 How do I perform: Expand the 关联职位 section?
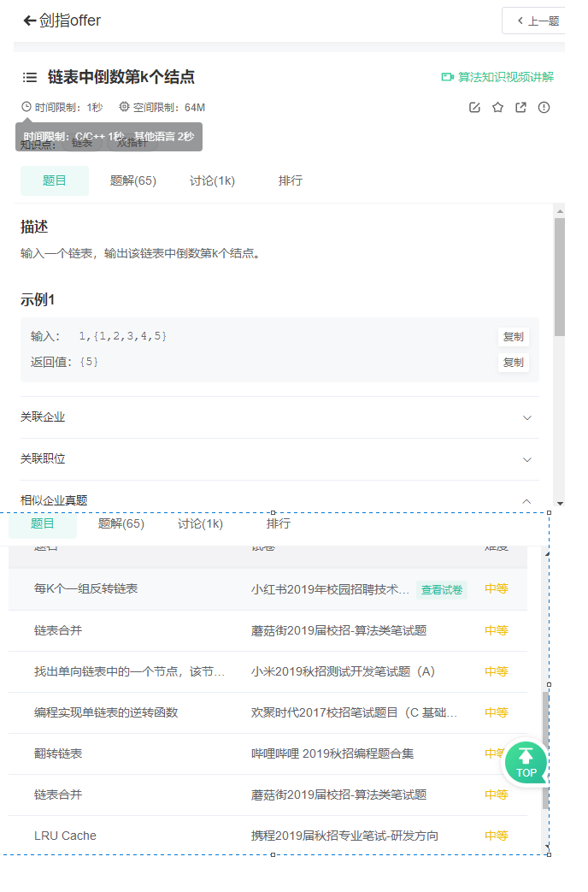(279, 459)
